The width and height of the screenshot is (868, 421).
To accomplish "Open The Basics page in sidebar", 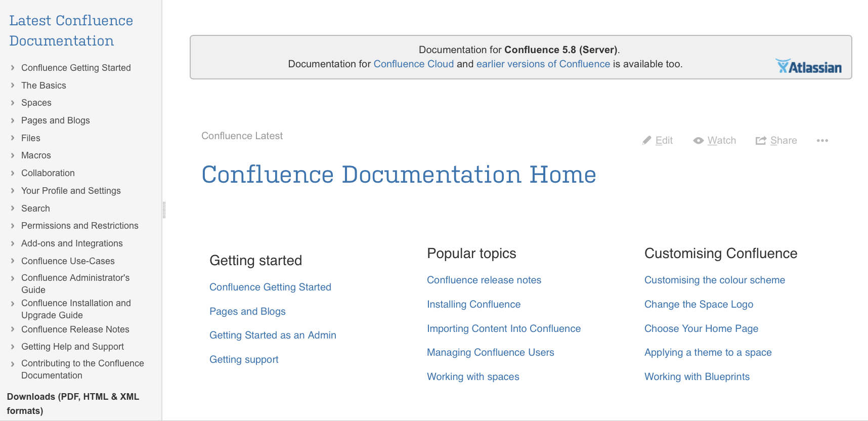I will (x=44, y=86).
